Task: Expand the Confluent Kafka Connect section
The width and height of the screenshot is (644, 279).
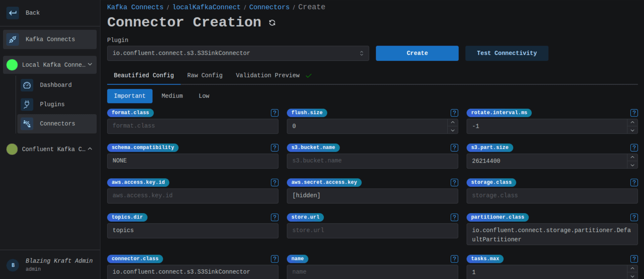Action: 90,149
